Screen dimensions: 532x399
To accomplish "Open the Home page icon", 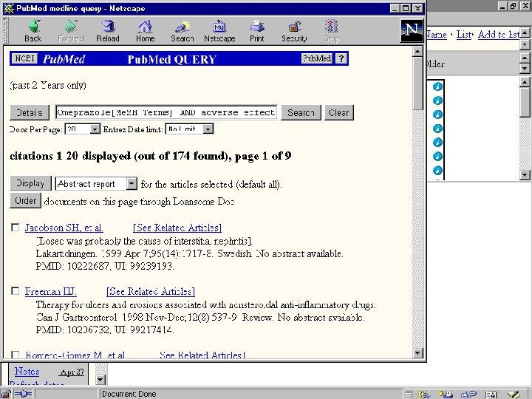I will tap(146, 31).
